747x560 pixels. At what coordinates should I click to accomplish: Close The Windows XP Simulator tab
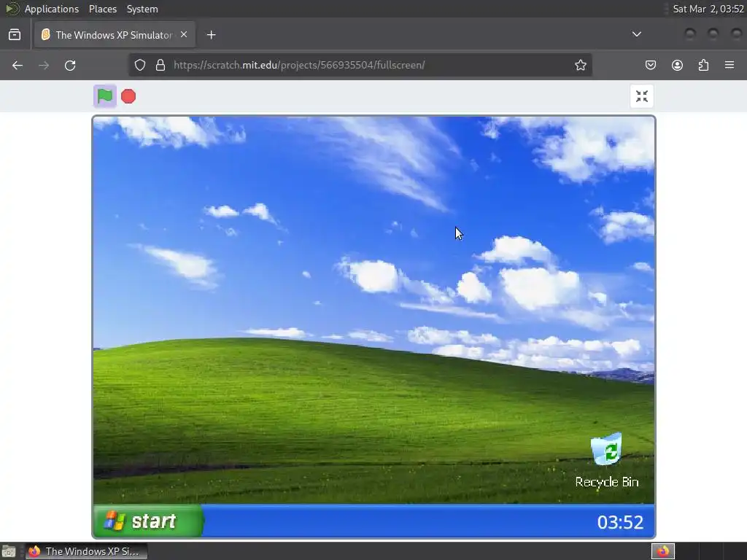coord(184,34)
